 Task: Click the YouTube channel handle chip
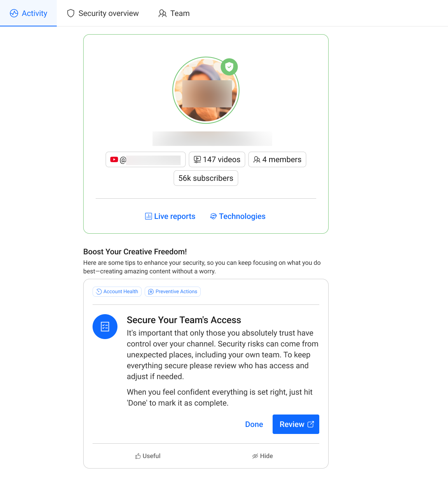click(145, 159)
